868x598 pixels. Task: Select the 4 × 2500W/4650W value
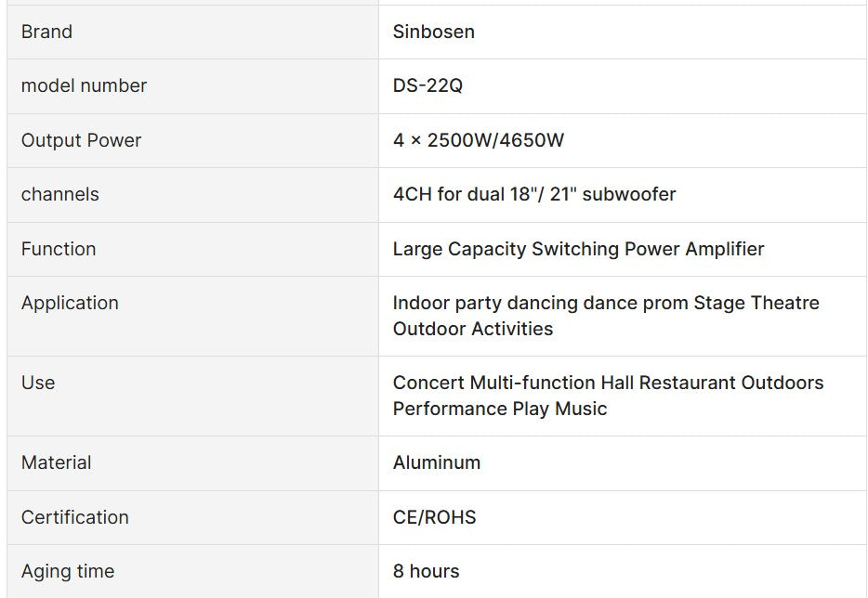pos(478,140)
